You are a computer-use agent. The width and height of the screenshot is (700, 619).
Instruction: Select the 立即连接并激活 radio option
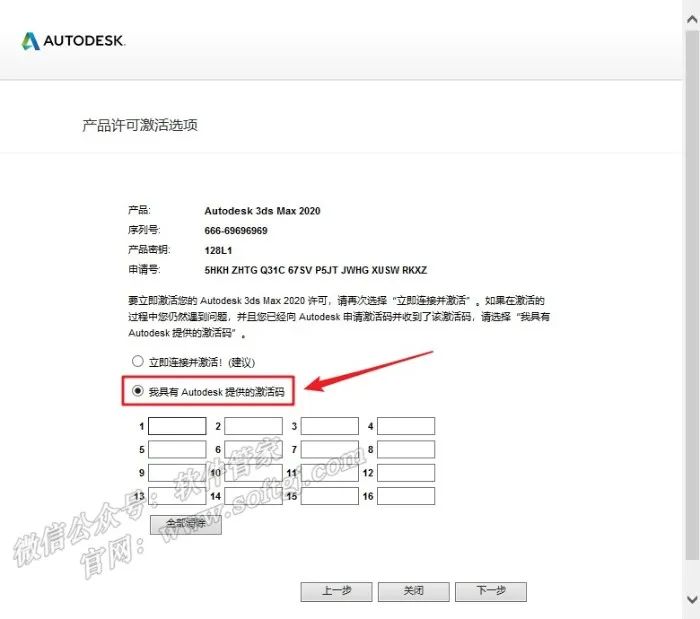[x=138, y=361]
